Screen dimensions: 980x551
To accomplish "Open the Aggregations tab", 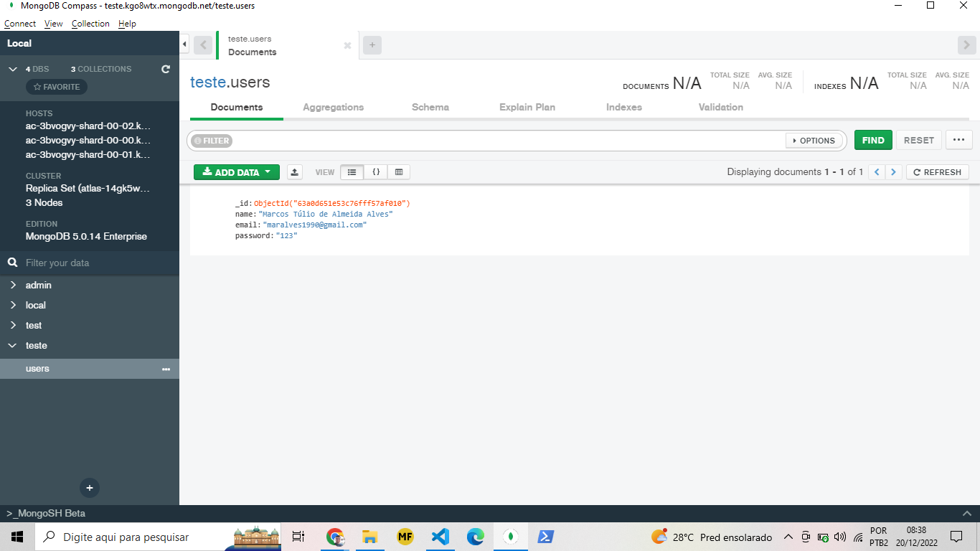I will 333,108.
